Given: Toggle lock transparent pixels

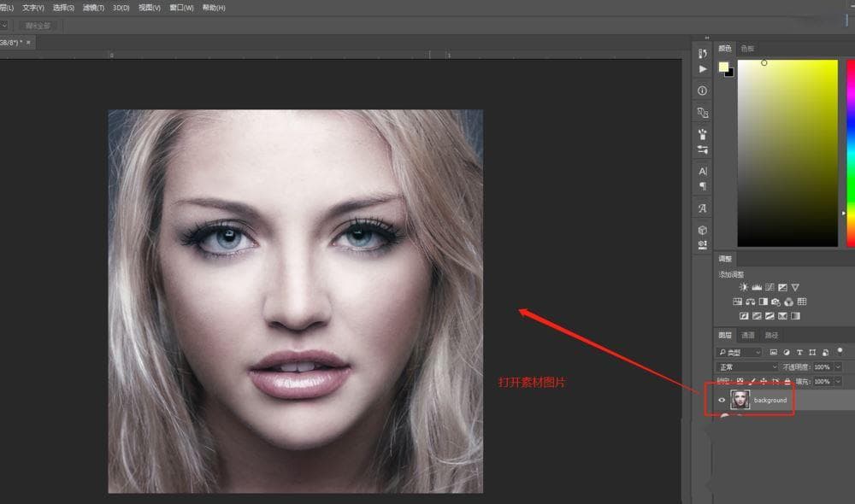Looking at the screenshot, I should click(x=740, y=381).
